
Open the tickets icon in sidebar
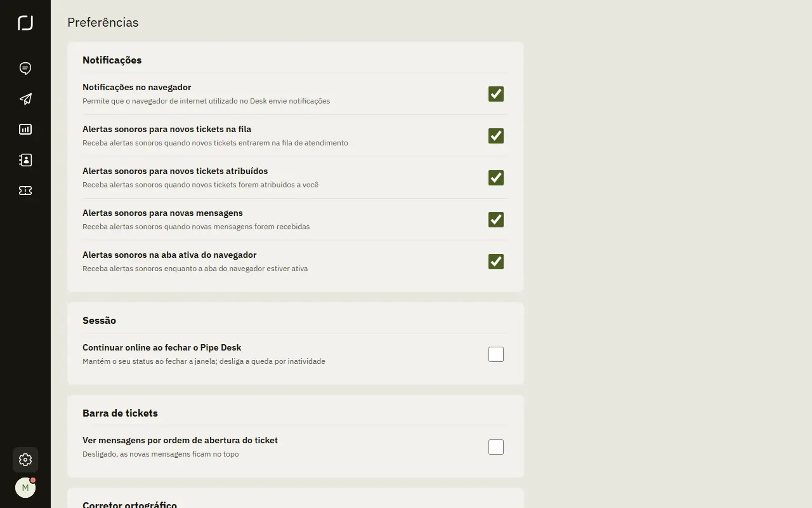pos(25,190)
